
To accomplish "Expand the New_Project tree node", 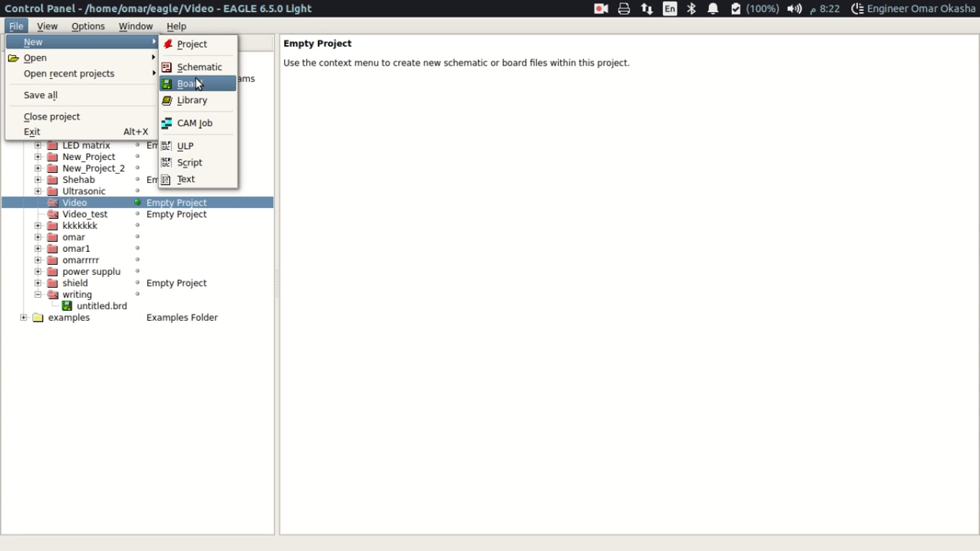I will (x=38, y=157).
